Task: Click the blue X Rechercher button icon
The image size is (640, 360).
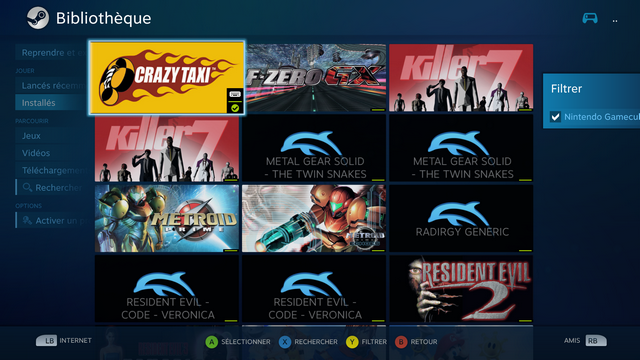Action: coord(284,342)
